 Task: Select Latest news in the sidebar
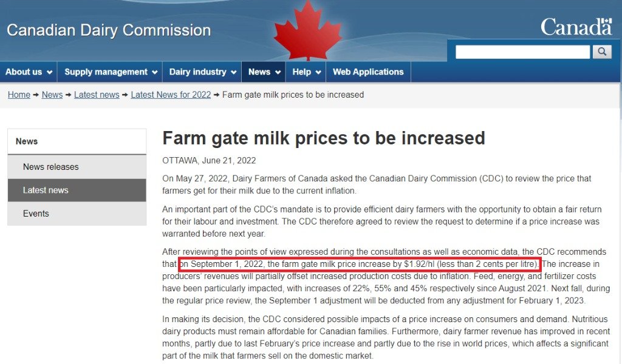coord(77,190)
